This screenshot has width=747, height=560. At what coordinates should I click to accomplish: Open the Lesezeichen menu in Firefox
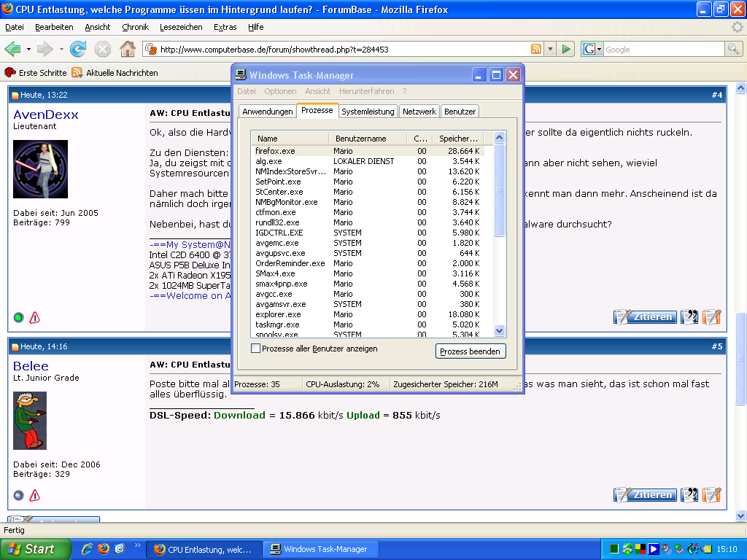click(181, 27)
